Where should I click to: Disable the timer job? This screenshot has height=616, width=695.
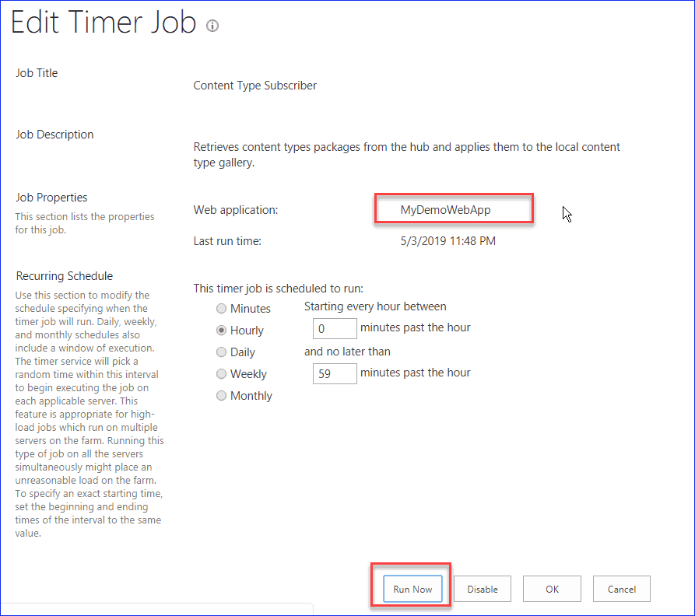pyautogui.click(x=483, y=589)
